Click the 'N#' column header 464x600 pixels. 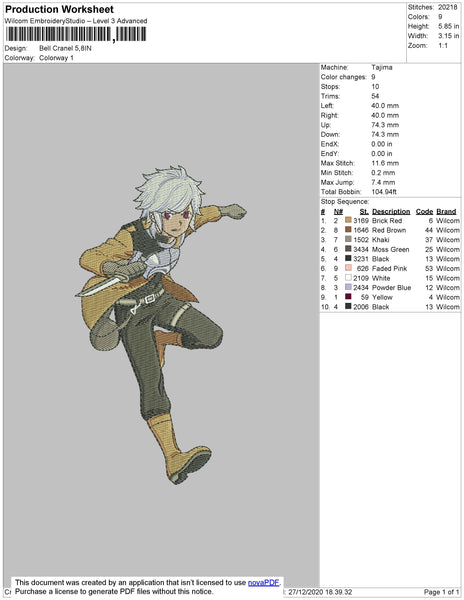[338, 211]
